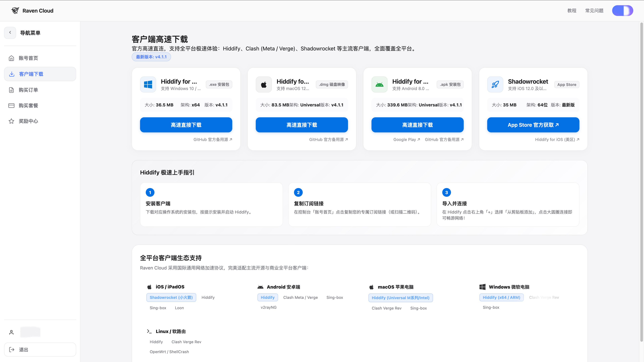Screen dimensions: 644x362
Task: Click the page vertical scrollbar
Action: point(641,182)
